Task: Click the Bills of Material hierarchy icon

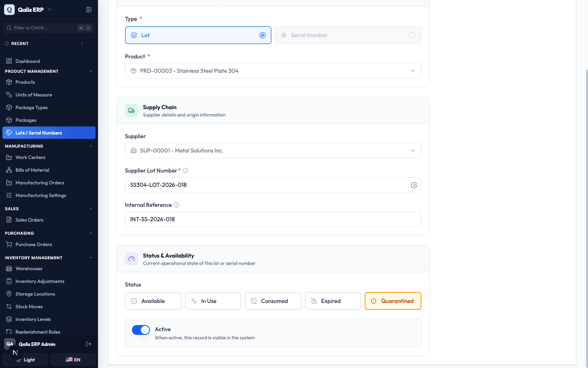Action: pyautogui.click(x=9, y=170)
